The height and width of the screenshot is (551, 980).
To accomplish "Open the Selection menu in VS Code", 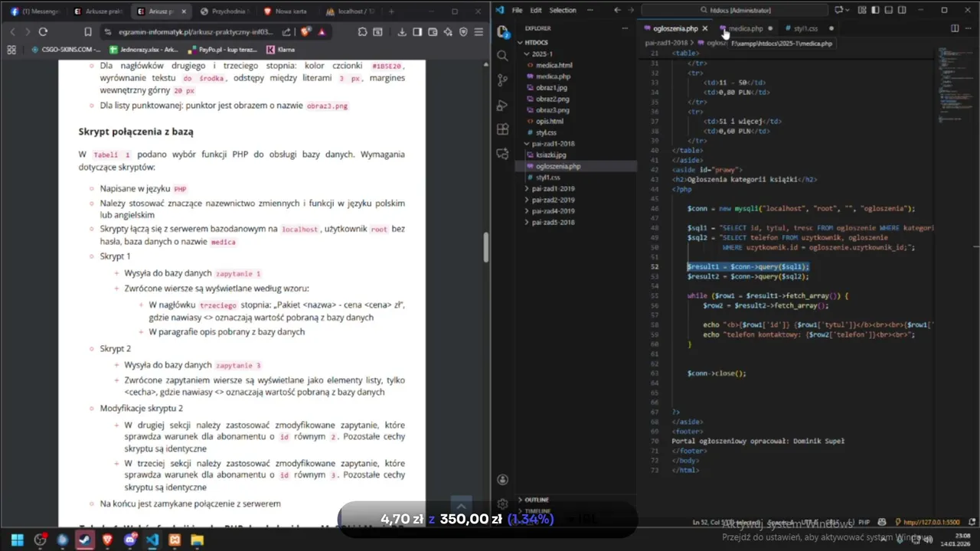I will tap(563, 10).
